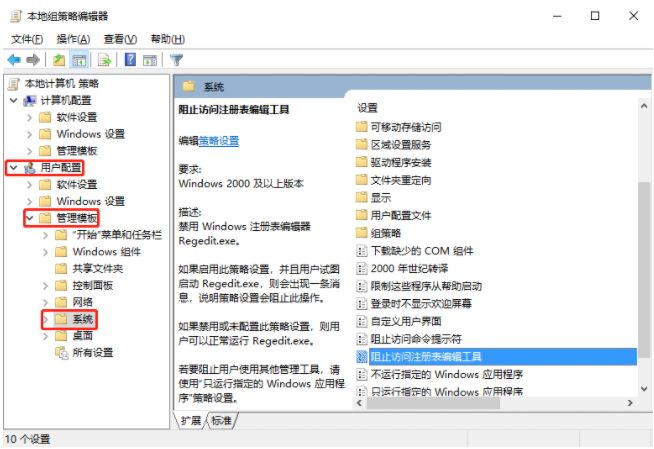Select the 共享文件夹 tree item
This screenshot has height=449, width=654.
tap(97, 268)
